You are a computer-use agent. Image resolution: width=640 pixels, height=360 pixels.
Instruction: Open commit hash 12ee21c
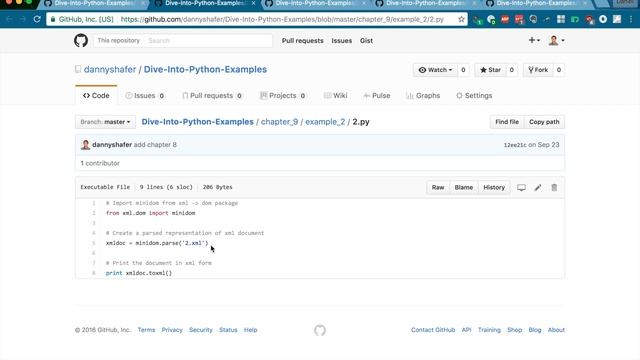coord(515,145)
